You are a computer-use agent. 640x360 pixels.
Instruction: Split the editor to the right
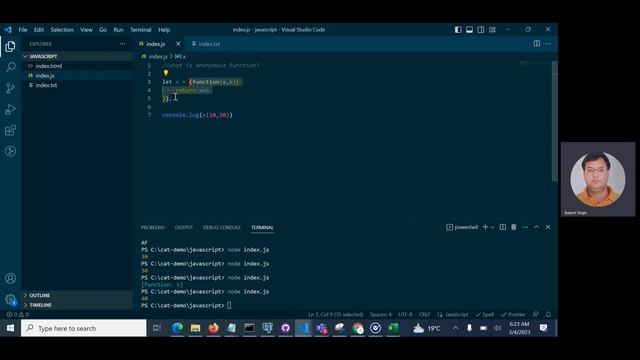(537, 44)
